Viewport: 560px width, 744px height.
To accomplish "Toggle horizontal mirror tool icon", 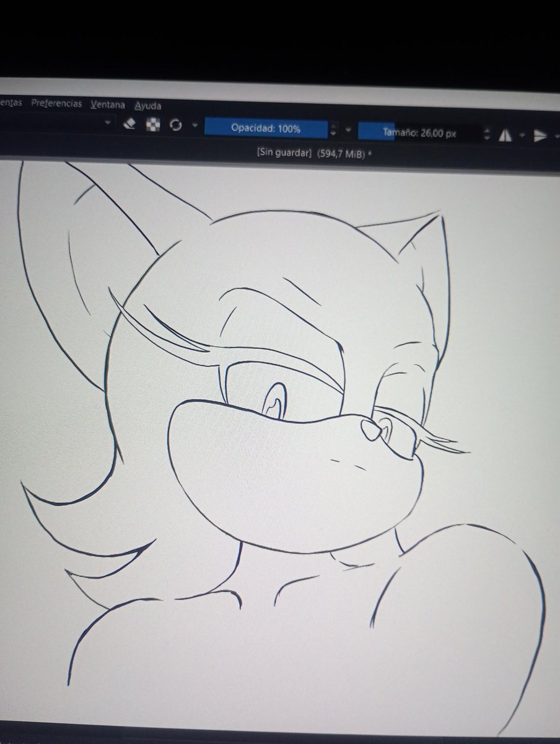I will [x=505, y=135].
